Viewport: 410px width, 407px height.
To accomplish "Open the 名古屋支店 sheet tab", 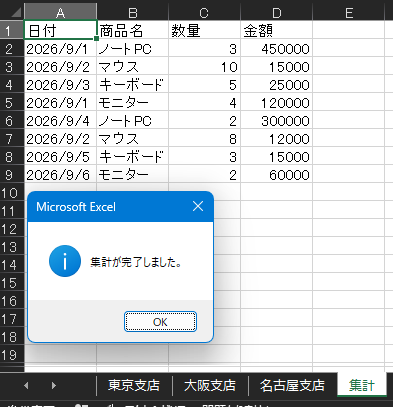I will pyautogui.click(x=292, y=385).
